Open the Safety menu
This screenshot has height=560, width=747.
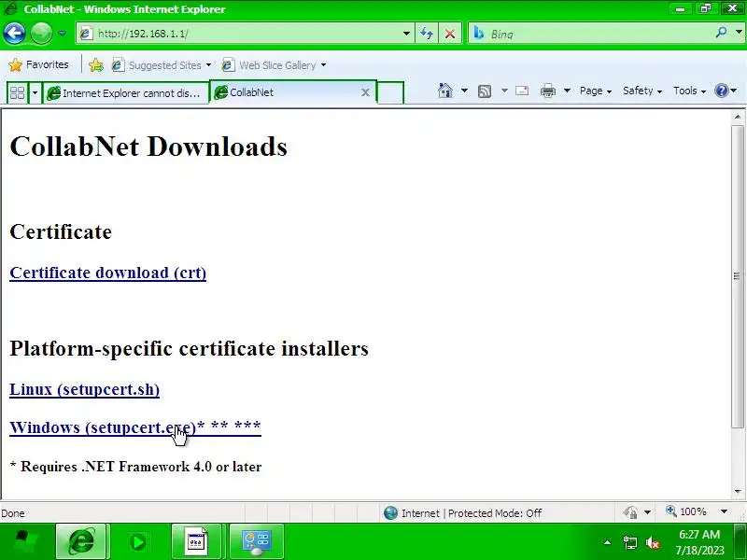pos(642,91)
